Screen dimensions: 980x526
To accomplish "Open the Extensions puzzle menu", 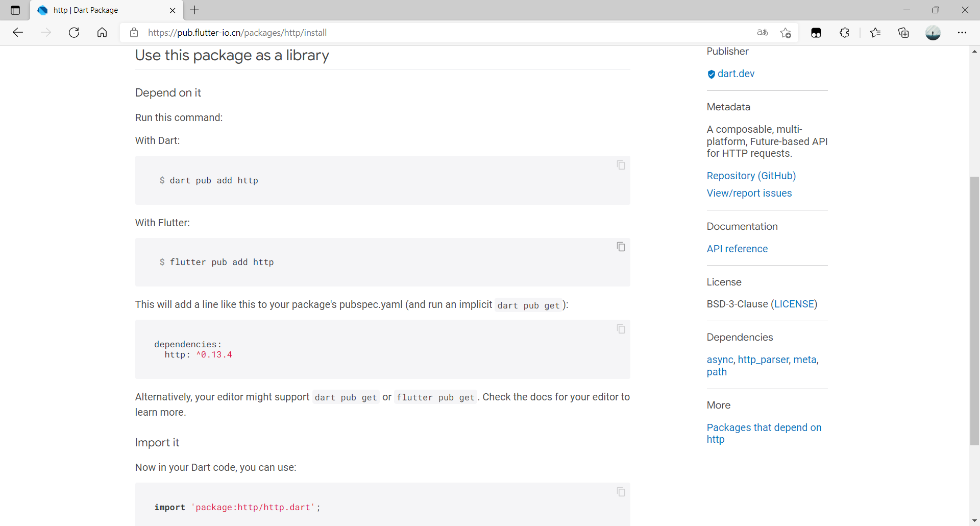I will click(844, 33).
